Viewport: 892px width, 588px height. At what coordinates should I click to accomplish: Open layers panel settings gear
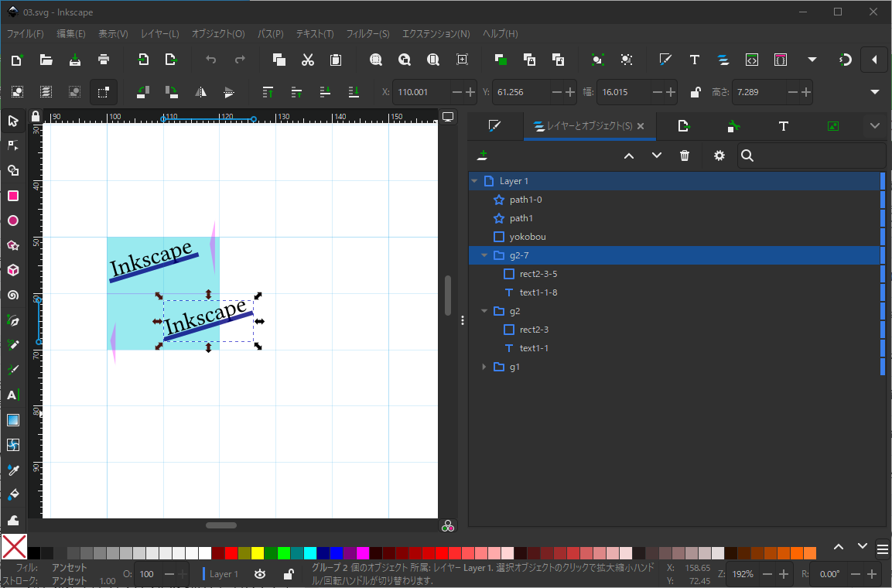719,156
